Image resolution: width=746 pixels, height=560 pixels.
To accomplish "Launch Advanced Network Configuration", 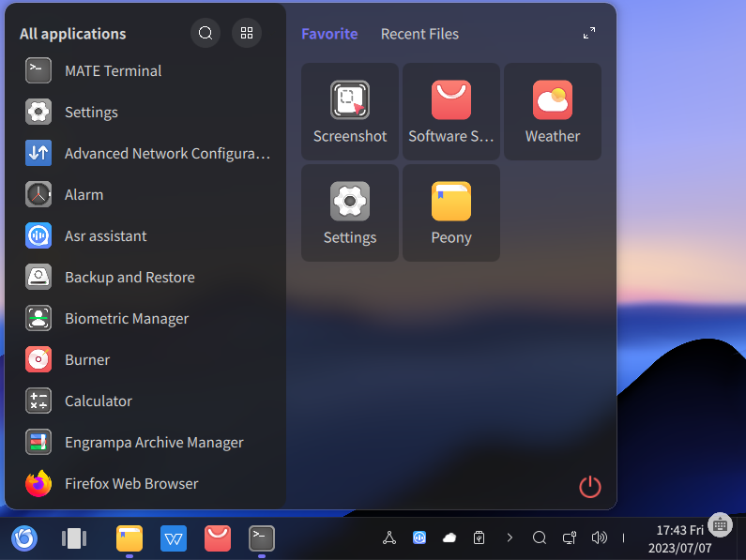I will point(145,154).
